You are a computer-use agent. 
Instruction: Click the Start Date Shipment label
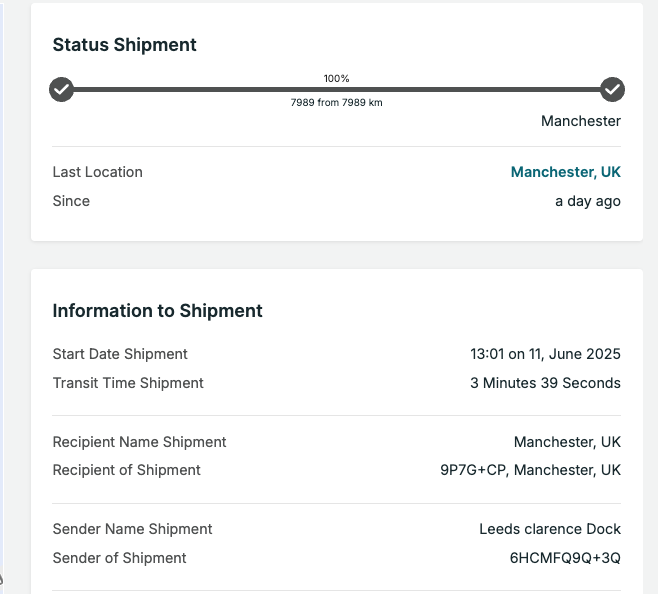coord(120,354)
